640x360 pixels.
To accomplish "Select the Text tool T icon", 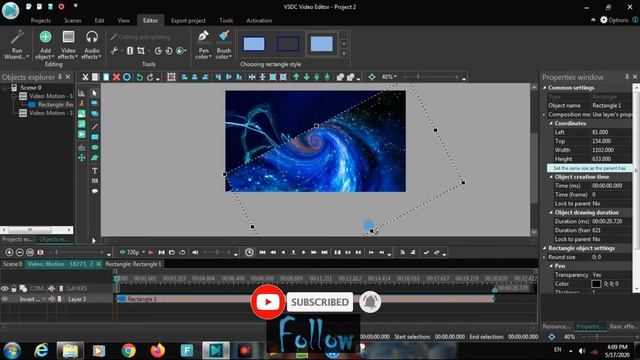I will click(x=95, y=171).
